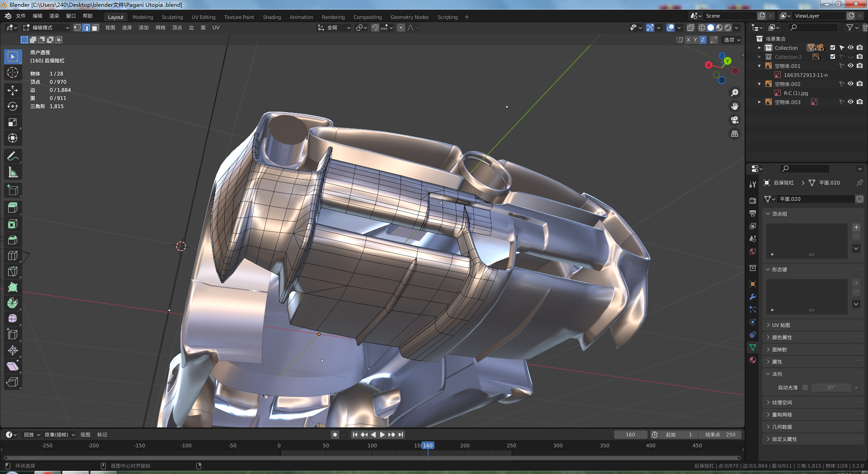
Task: Uncheck the Collection exclude checkbox in outliner
Action: [833, 47]
